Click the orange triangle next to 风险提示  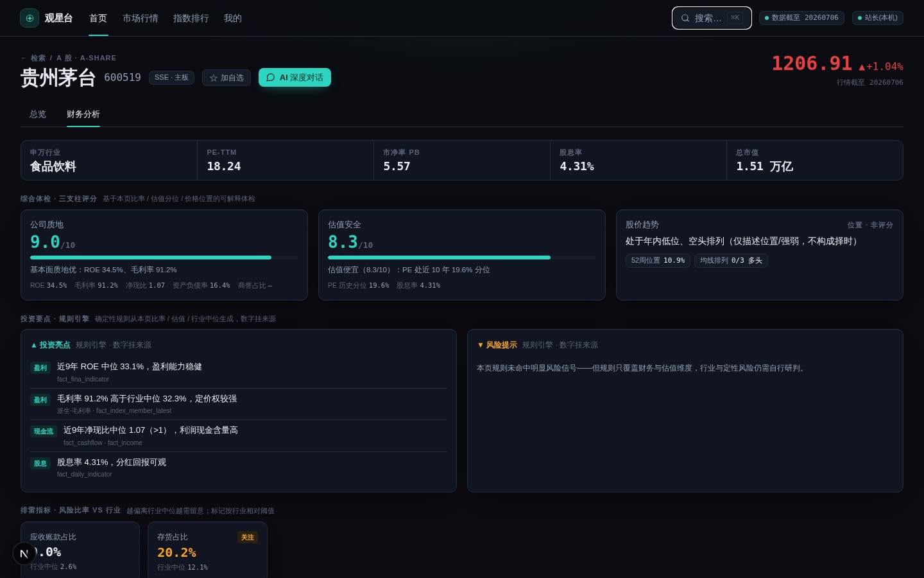481,345
